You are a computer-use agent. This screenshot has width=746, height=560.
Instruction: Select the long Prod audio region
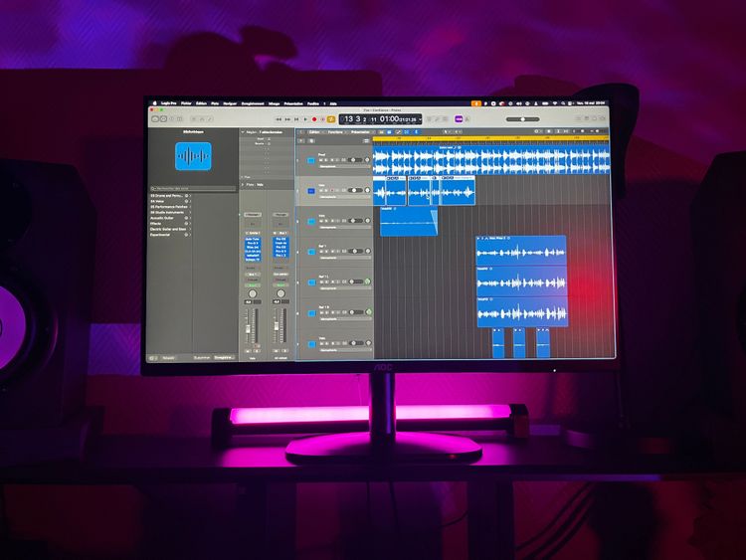[x=491, y=162]
